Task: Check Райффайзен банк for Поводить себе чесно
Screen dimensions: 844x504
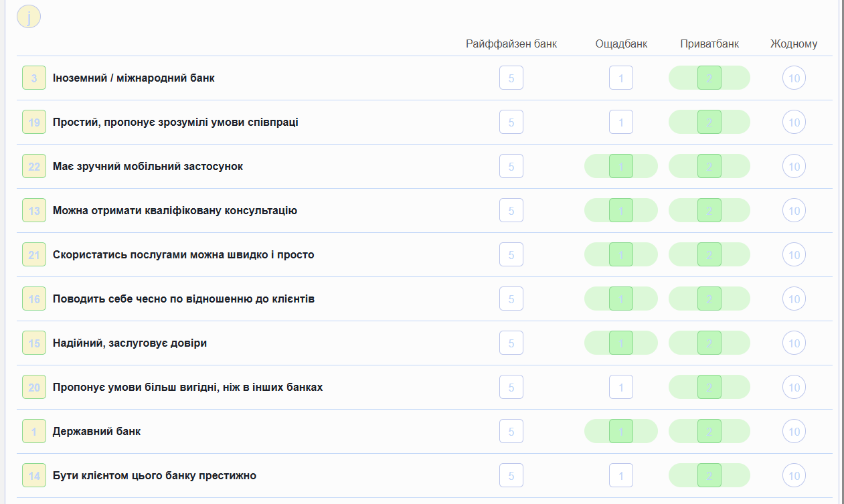Action: point(511,299)
